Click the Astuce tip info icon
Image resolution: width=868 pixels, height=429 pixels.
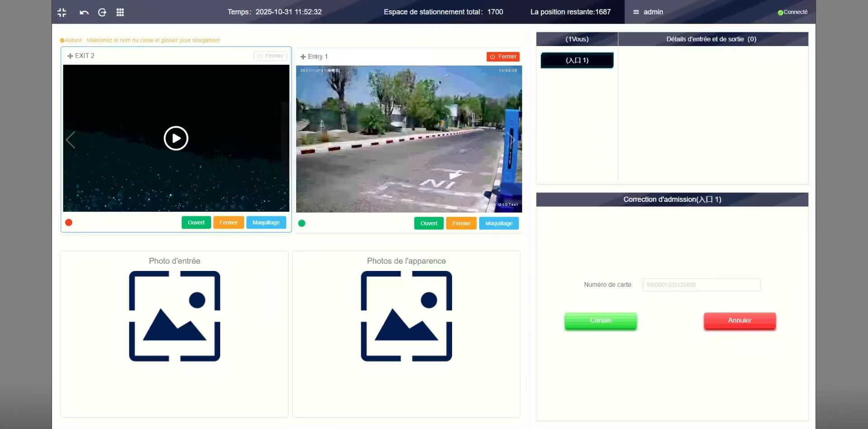tap(62, 41)
